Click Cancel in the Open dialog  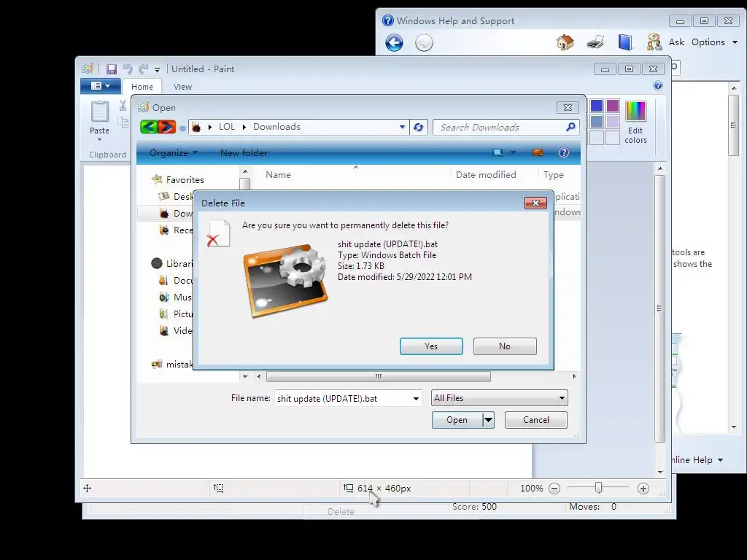pos(536,420)
